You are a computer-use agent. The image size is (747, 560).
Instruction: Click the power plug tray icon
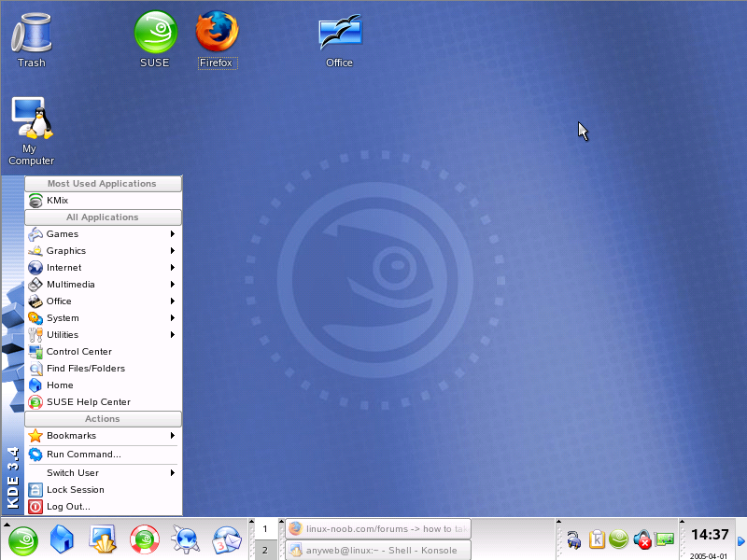point(573,540)
